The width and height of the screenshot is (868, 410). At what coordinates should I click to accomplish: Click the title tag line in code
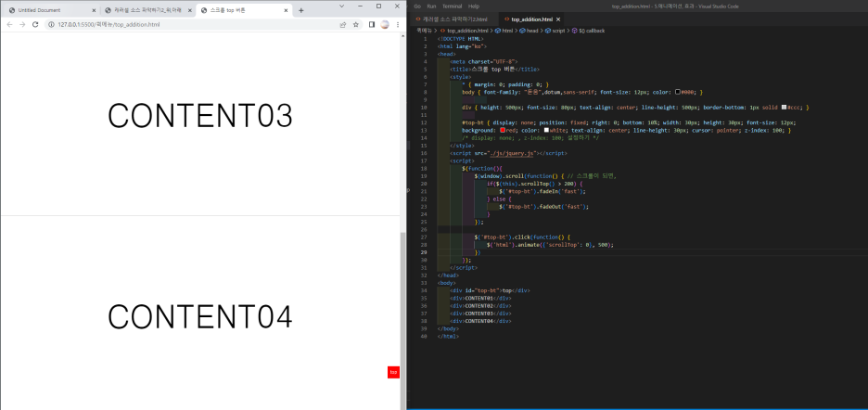(494, 70)
